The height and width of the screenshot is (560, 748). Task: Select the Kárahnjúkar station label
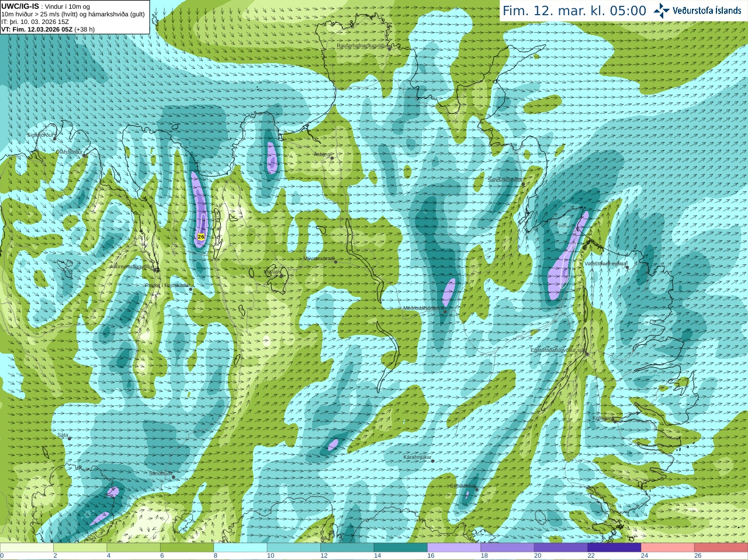(x=417, y=457)
